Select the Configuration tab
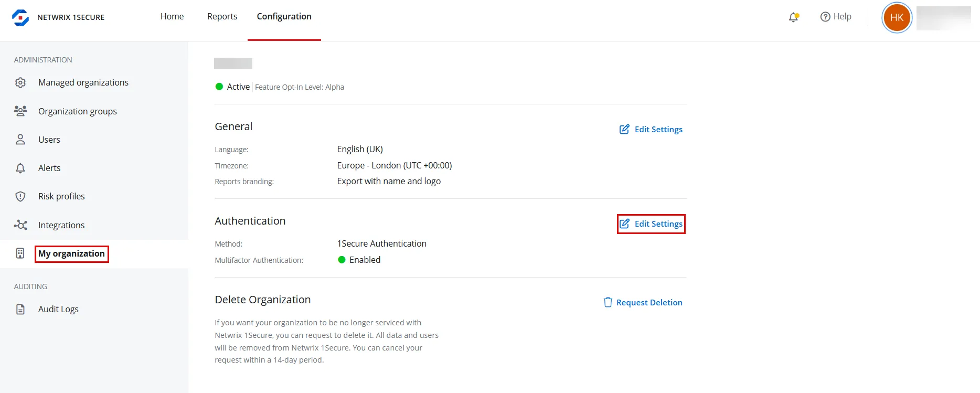Screen dimensions: 980x393 coord(284,16)
